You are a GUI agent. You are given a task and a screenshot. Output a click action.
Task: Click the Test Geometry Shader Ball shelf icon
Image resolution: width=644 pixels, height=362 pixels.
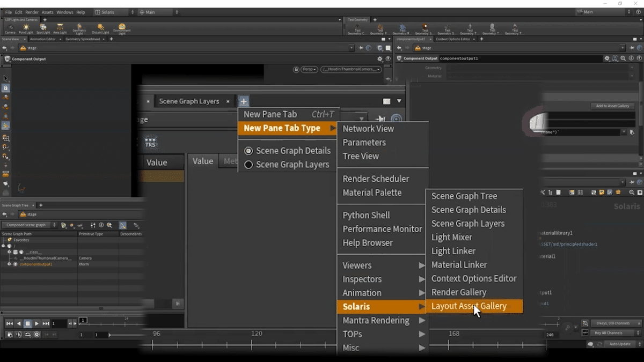point(425,29)
